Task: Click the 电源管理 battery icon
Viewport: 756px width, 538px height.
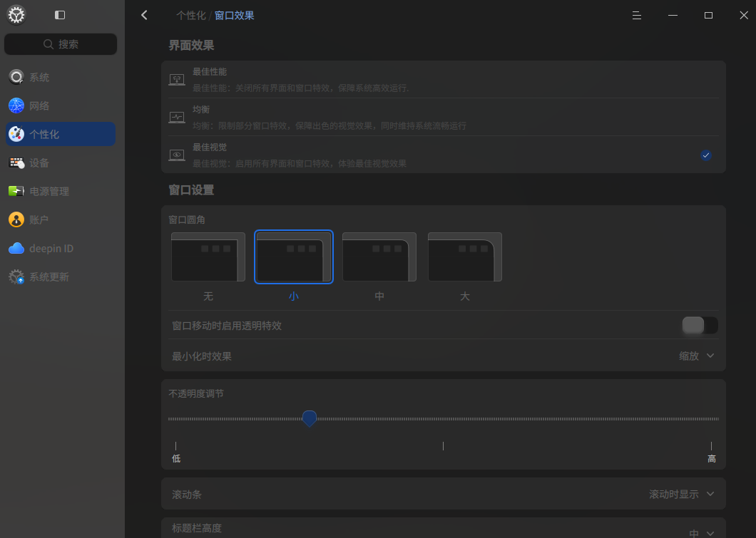Action: pos(16,191)
